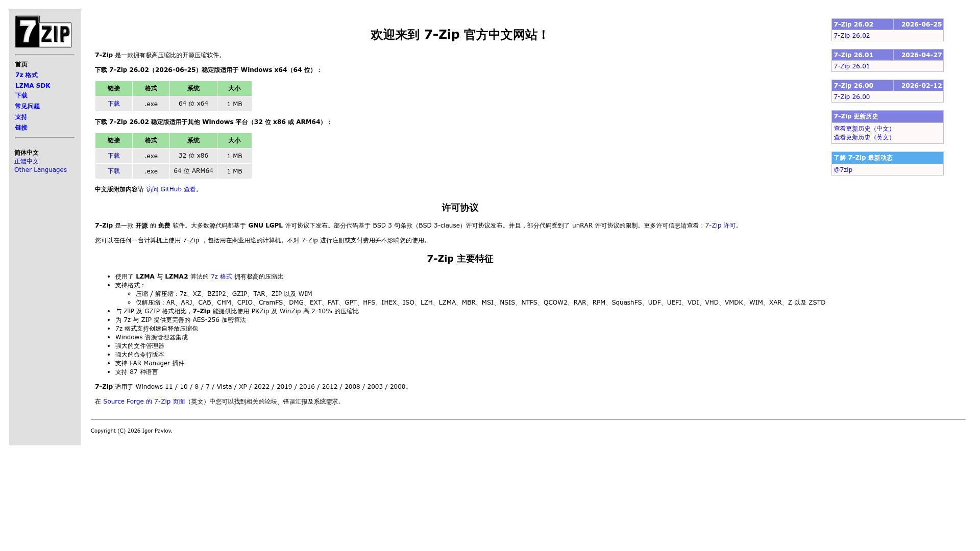Open the LZMA SDK sidebar link
Viewport: 980px width, 551px height.
tap(33, 86)
